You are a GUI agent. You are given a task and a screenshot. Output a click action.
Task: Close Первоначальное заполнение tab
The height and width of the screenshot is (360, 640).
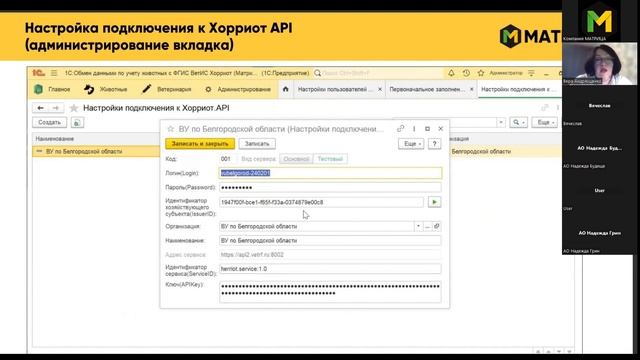tap(472, 89)
